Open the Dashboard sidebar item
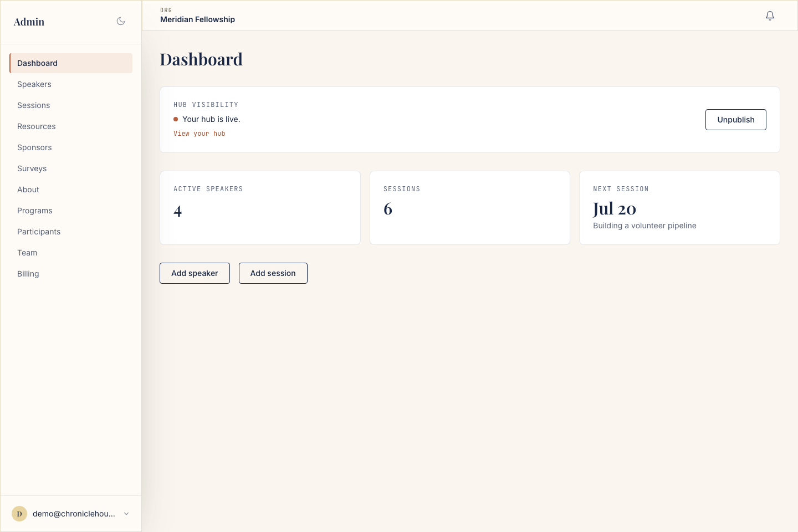This screenshot has width=798, height=532. [71, 63]
